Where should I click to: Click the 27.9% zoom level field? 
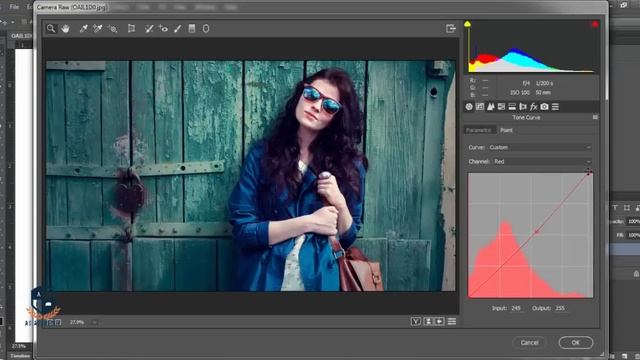[x=77, y=322]
